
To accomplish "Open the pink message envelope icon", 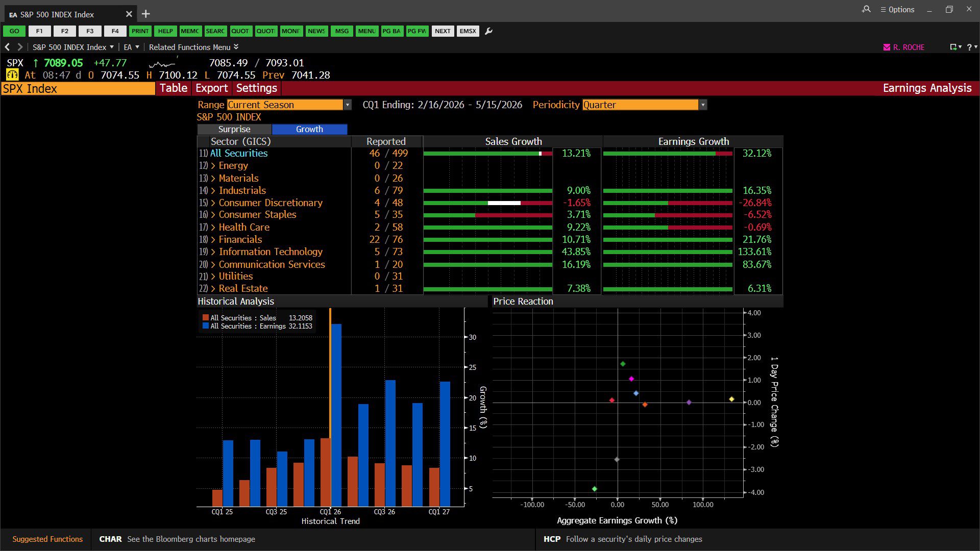I will [887, 47].
